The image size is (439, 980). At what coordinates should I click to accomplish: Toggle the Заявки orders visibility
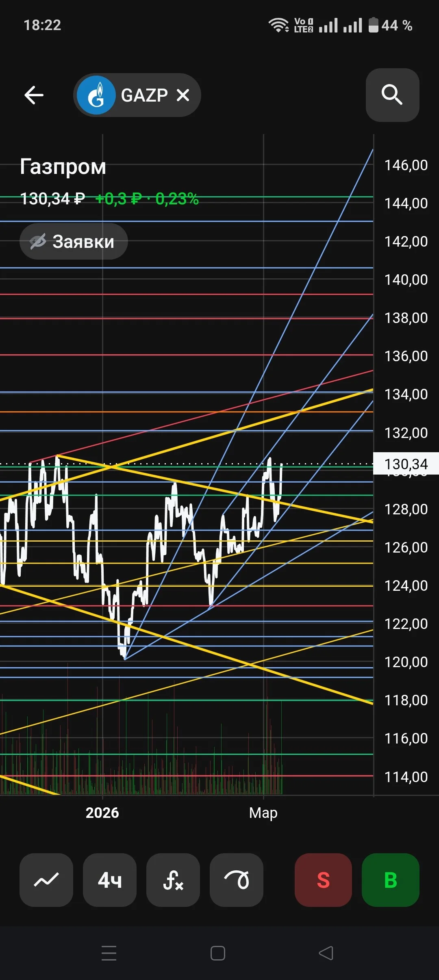click(74, 241)
